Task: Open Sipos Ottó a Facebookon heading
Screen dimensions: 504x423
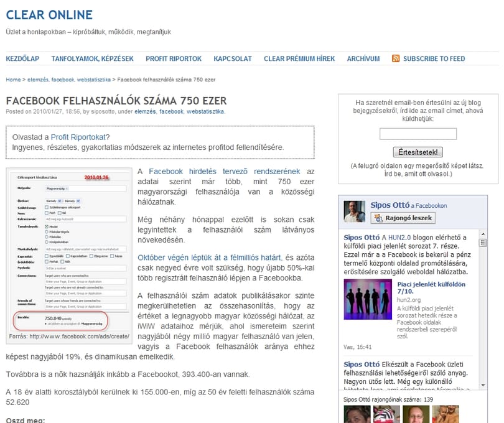Action: [x=409, y=205]
